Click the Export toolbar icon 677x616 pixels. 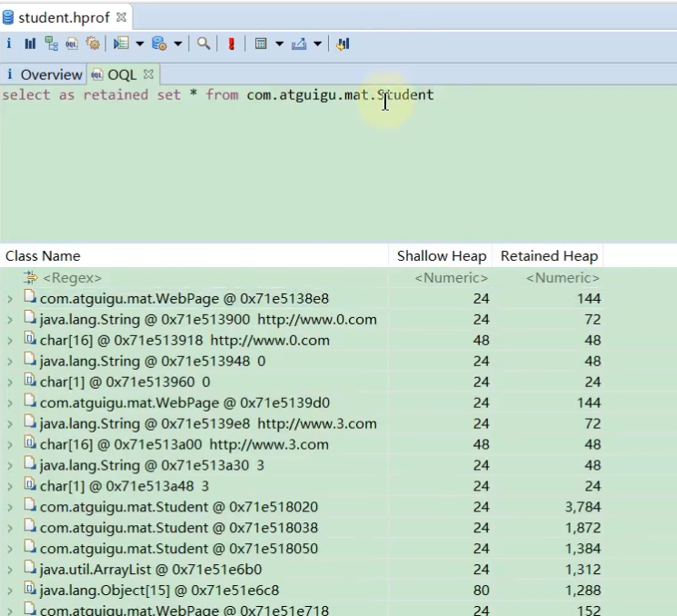click(299, 44)
